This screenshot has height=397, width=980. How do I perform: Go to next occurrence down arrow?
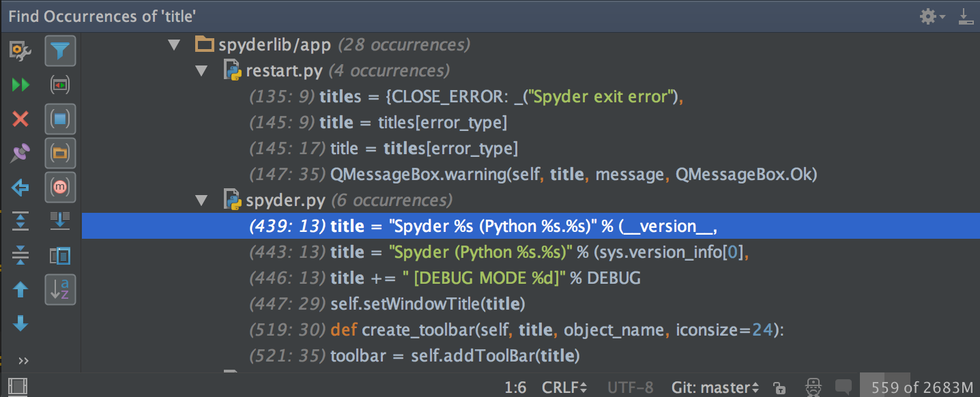click(20, 323)
